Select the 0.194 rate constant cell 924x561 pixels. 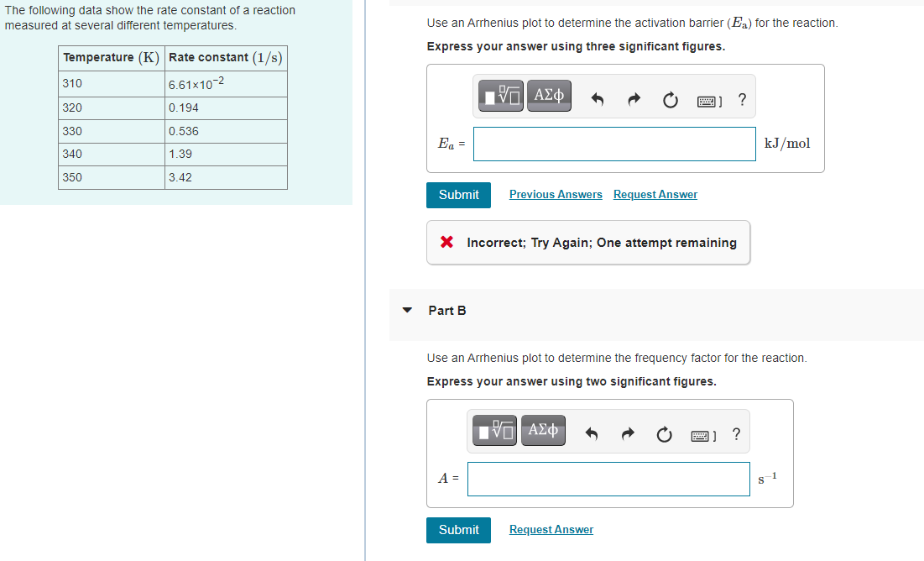coord(227,108)
